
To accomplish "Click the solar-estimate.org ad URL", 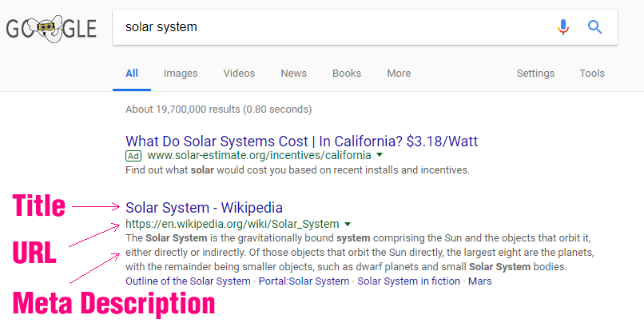I will [259, 155].
